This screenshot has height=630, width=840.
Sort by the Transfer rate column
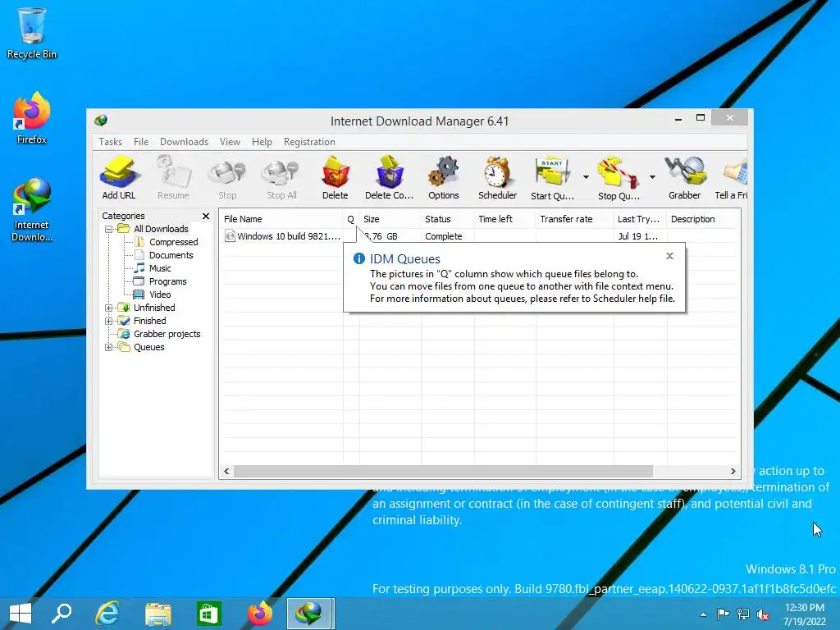tap(574, 219)
